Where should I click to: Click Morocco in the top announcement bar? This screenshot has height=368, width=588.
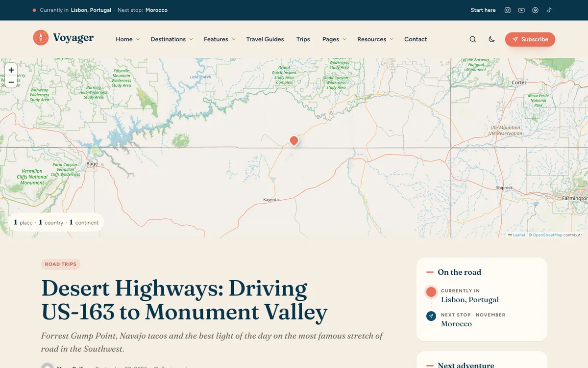click(156, 10)
